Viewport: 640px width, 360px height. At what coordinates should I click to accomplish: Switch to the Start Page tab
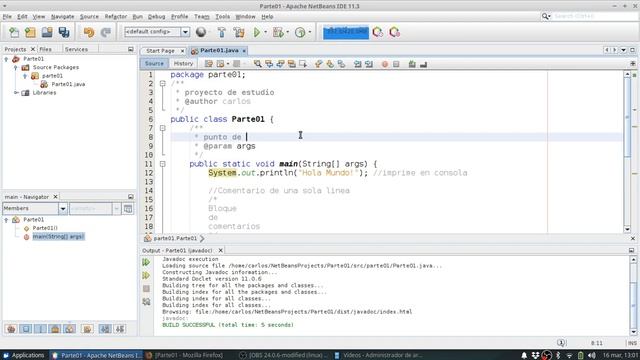tap(160, 51)
